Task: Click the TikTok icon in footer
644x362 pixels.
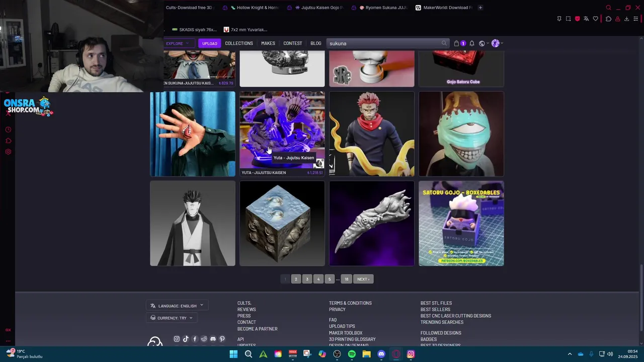Action: click(186, 339)
